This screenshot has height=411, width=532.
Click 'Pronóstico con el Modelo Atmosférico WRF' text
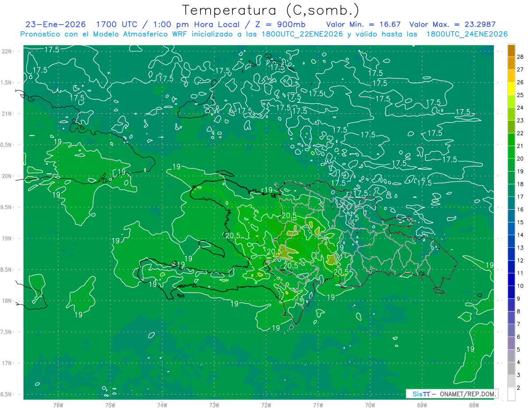(104, 34)
